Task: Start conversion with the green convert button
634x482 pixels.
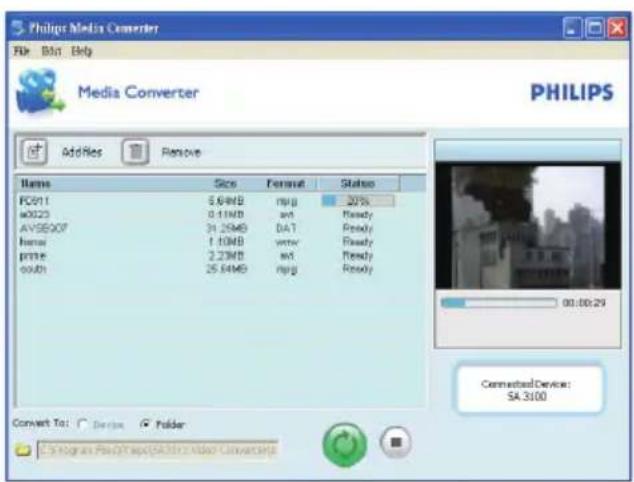Action: 344,444
